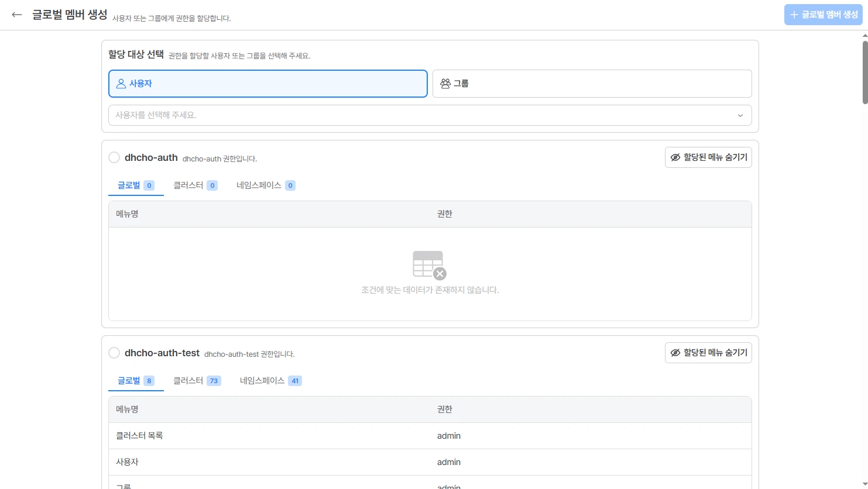
Task: Click the 글로벌 멤버 생성 button
Action: click(x=824, y=15)
